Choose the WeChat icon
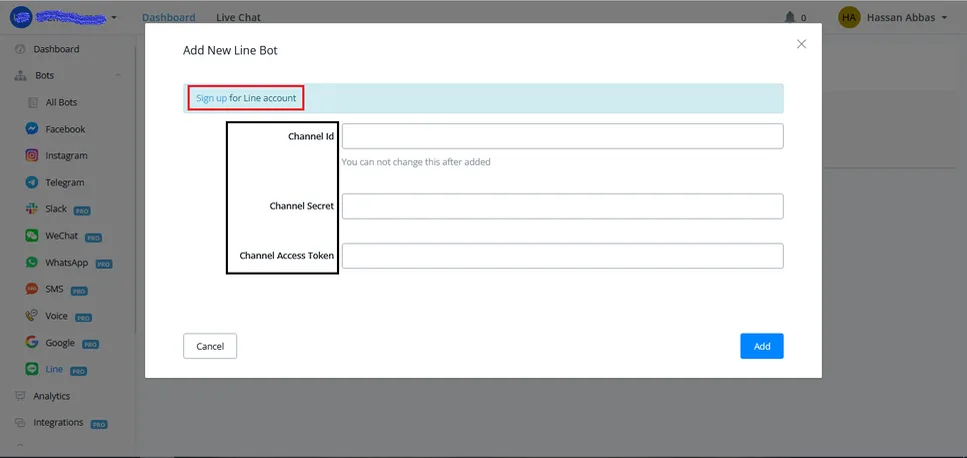 pyautogui.click(x=31, y=235)
